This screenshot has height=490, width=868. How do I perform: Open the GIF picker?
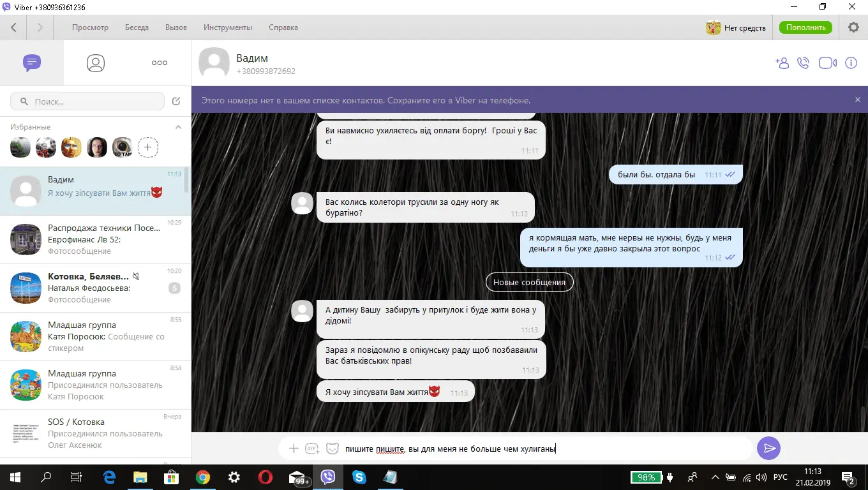(312, 449)
